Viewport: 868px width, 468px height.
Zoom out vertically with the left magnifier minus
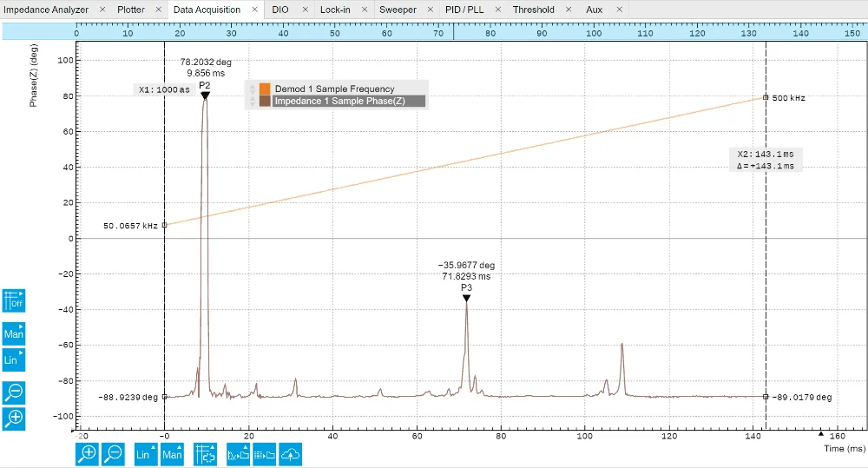point(14,392)
